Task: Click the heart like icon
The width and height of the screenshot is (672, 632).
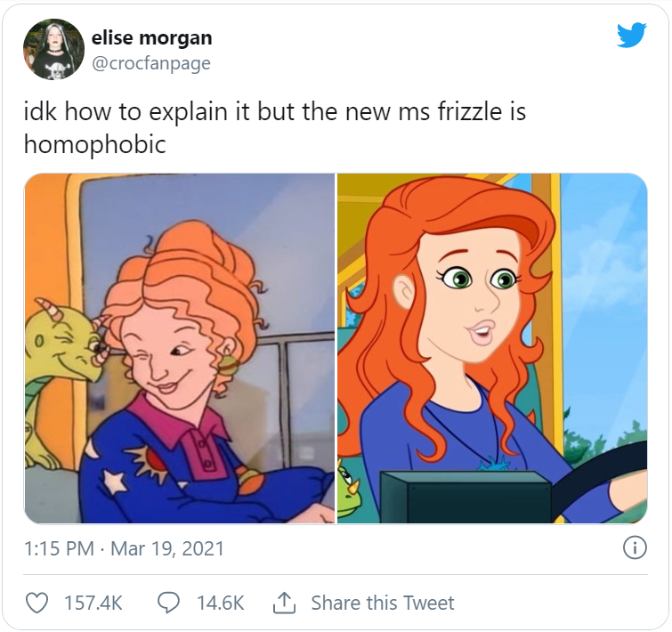Action: [37, 603]
